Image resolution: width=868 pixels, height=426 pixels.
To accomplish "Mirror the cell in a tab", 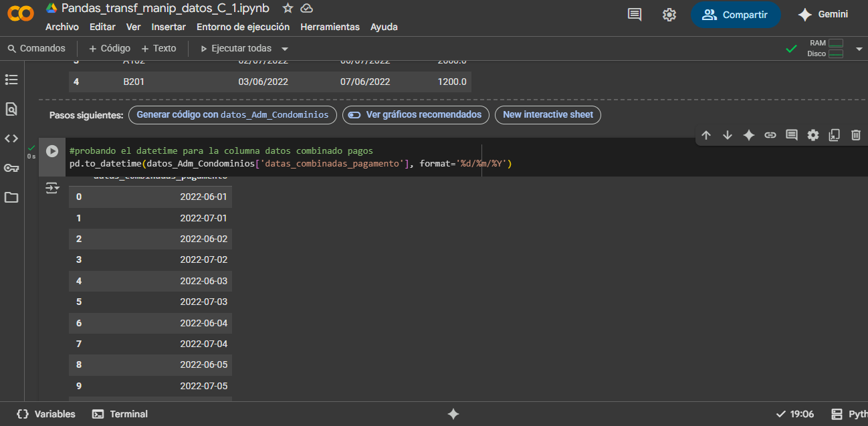I will [x=835, y=135].
